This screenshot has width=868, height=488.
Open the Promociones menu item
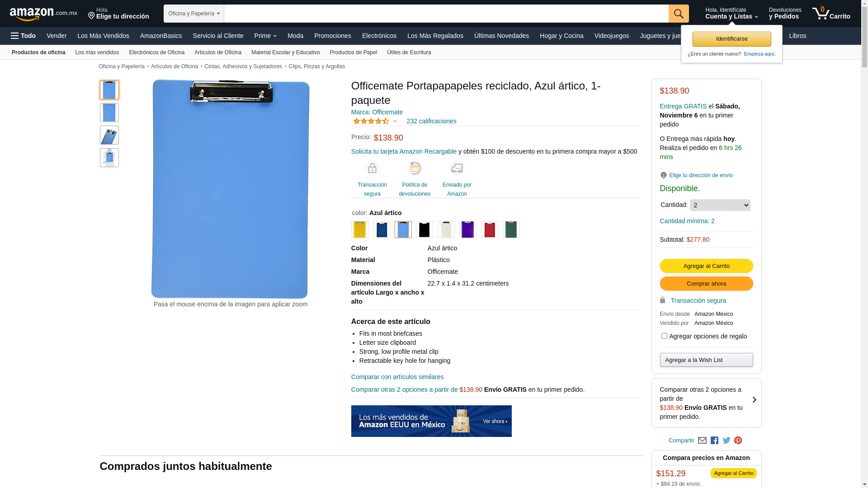[333, 36]
